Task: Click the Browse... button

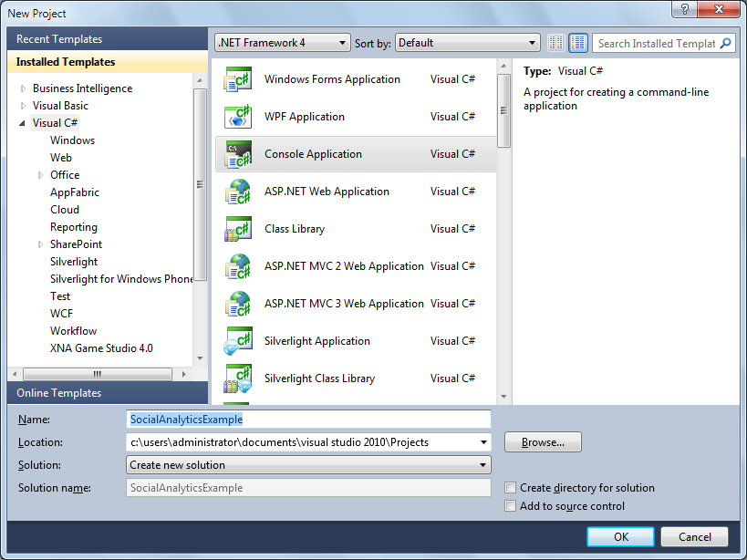Action: point(543,442)
